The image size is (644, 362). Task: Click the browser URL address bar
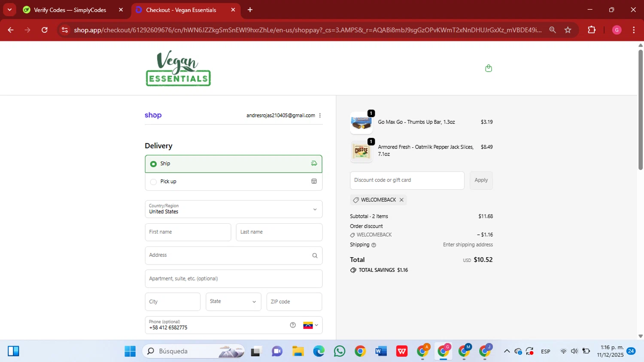point(307,30)
